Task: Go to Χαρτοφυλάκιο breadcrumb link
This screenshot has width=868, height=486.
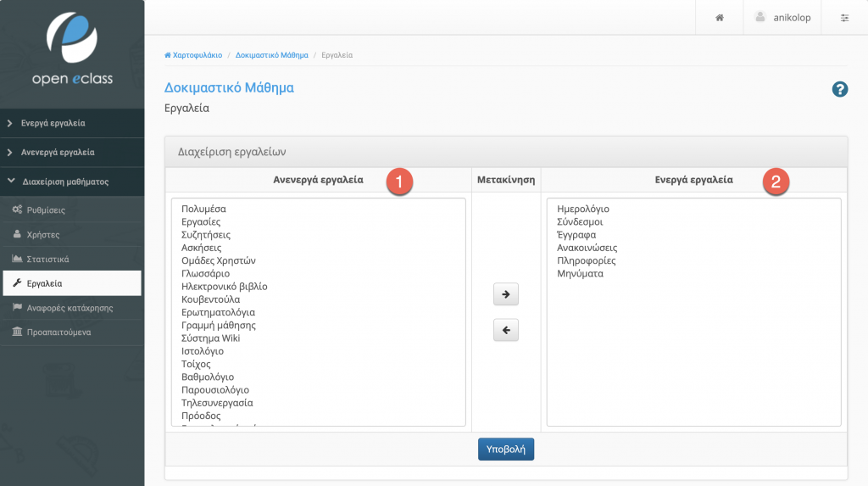Action: [x=197, y=55]
